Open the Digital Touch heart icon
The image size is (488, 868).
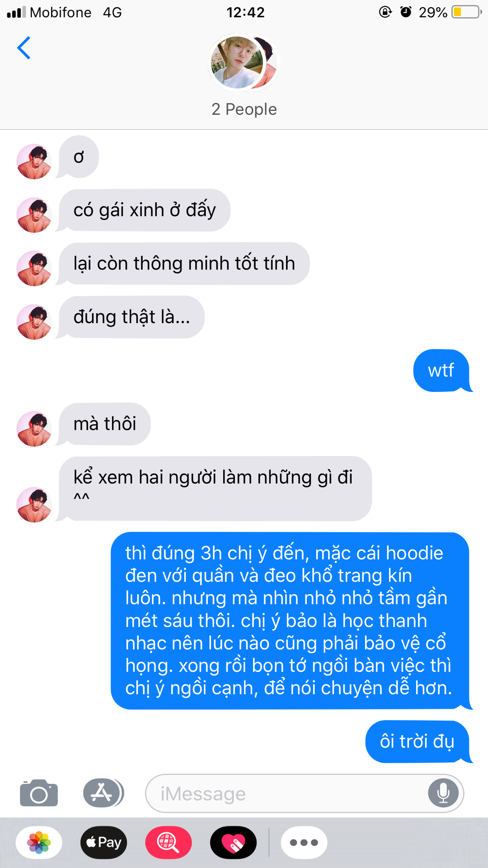coord(233,842)
